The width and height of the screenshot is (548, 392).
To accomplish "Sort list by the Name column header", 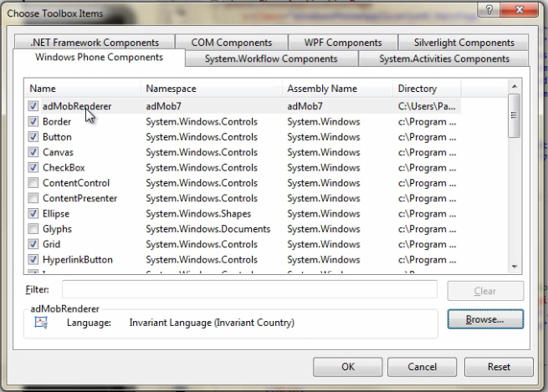I will pyautogui.click(x=83, y=89).
